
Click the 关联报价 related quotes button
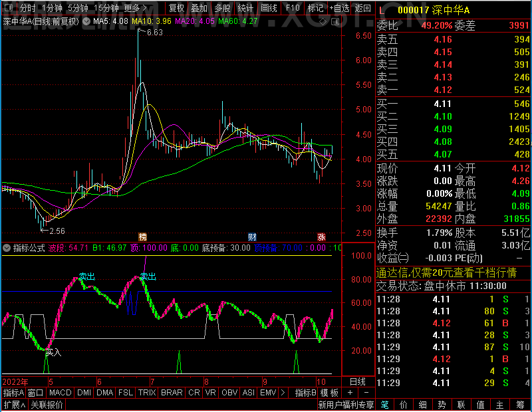(x=47, y=405)
